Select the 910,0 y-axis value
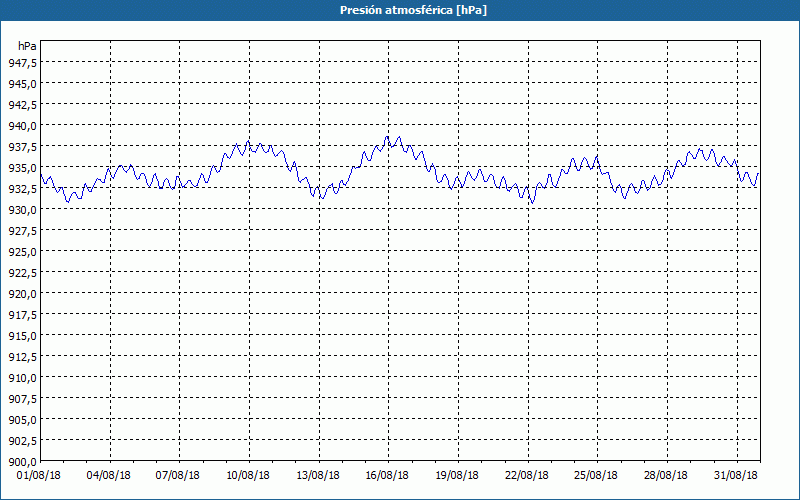Screen dimensions: 800x500 click(x=22, y=378)
